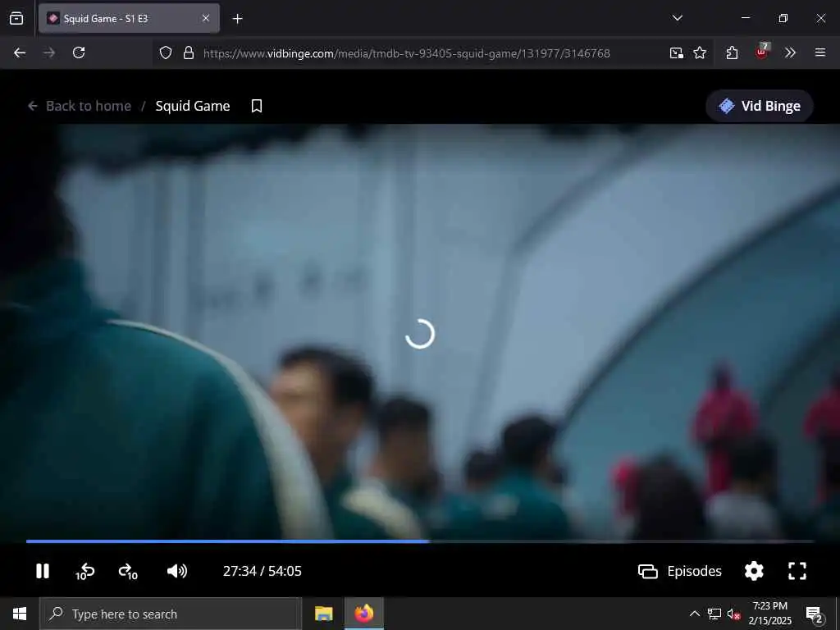This screenshot has height=630, width=840.
Task: Click the Squid Game title text
Action: (x=193, y=106)
